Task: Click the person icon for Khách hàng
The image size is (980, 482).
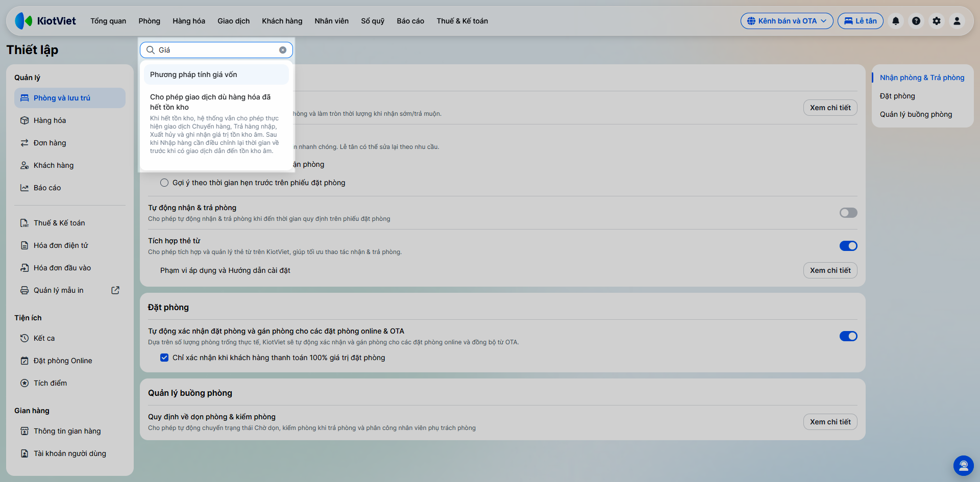Action: 24,165
